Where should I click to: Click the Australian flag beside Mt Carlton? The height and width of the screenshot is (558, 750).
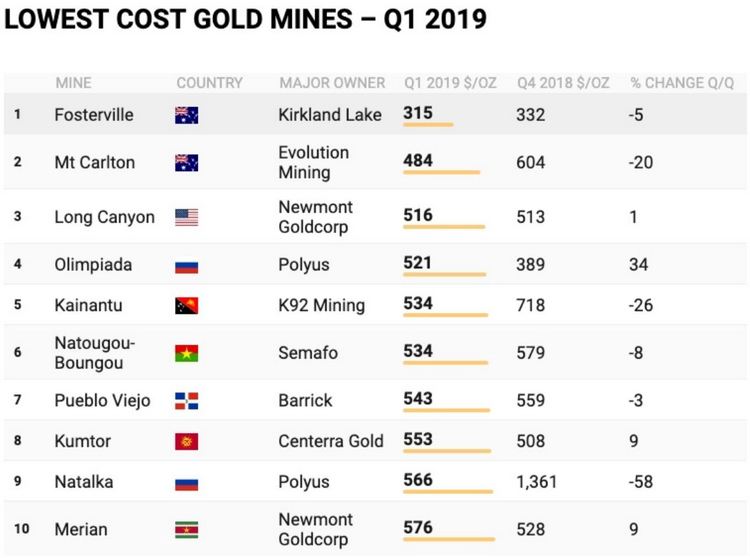click(x=187, y=163)
